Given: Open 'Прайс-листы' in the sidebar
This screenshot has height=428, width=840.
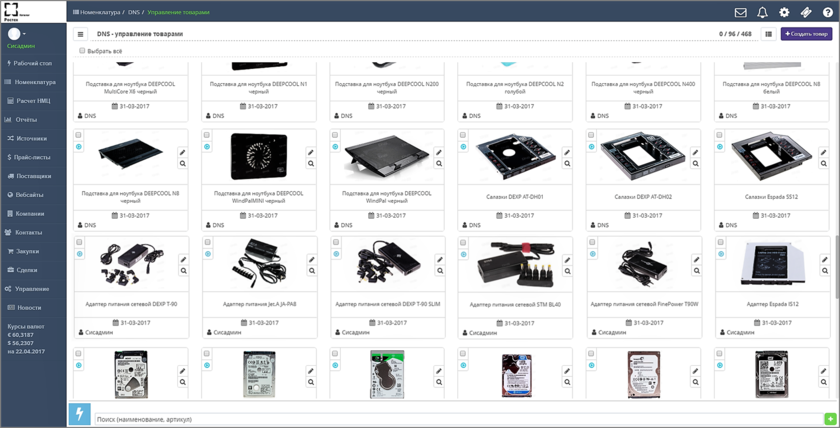Looking at the screenshot, I should 33,157.
